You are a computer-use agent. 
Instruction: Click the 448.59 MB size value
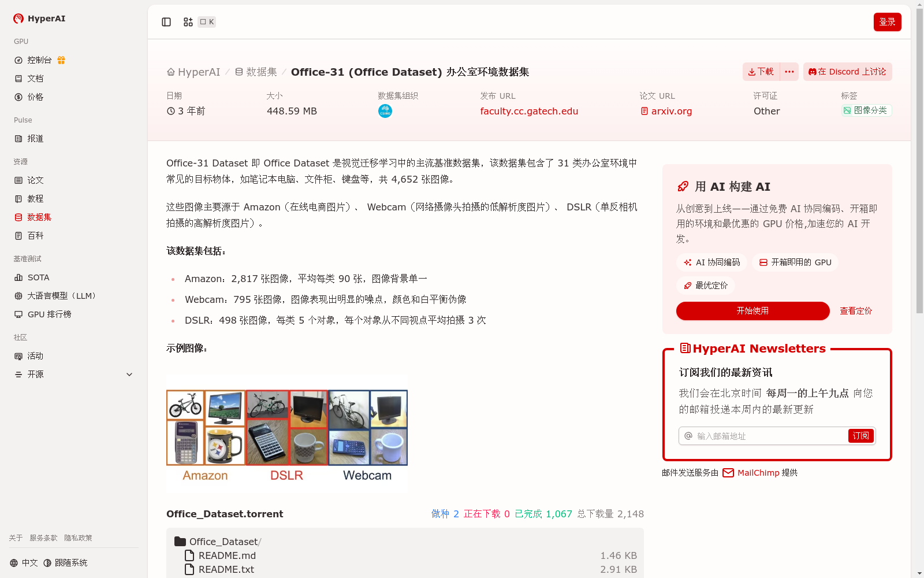click(x=292, y=111)
